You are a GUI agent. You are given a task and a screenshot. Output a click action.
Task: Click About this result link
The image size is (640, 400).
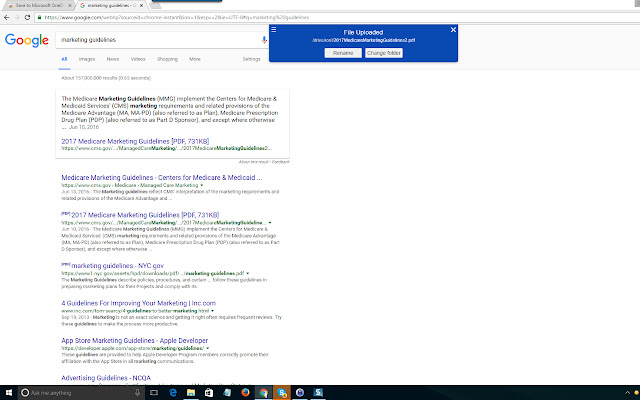[x=254, y=162]
